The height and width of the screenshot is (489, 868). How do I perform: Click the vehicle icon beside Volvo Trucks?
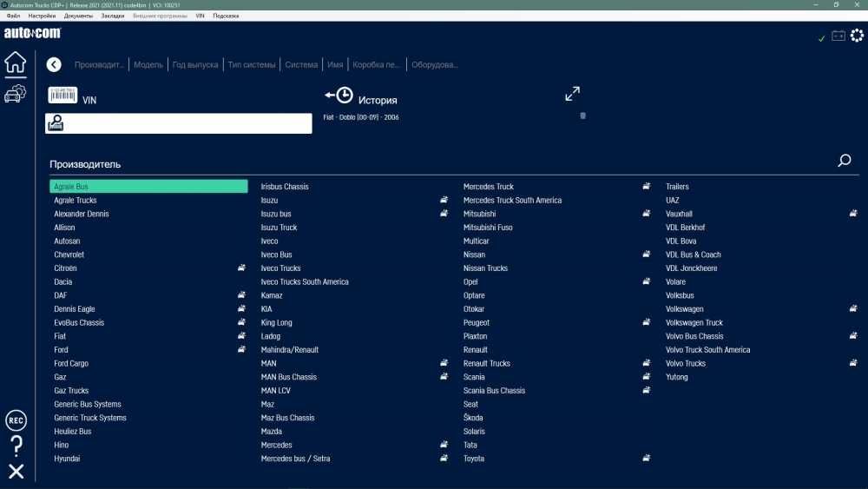[853, 363]
